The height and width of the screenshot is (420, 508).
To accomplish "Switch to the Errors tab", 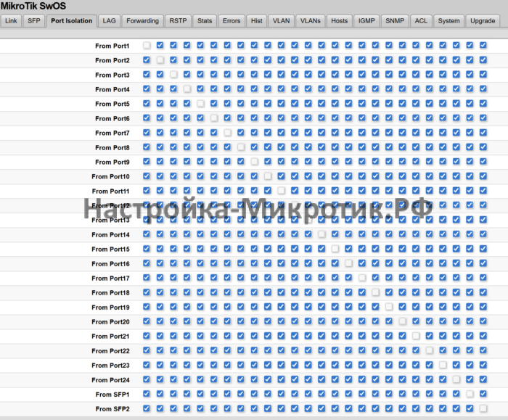I will click(x=232, y=21).
